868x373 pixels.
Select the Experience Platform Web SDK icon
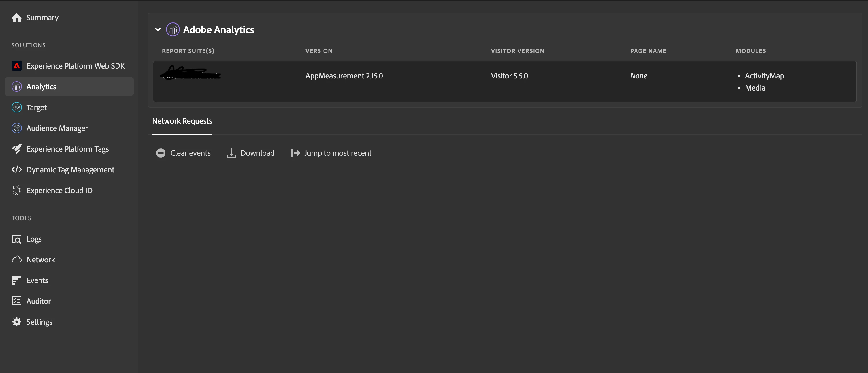(x=16, y=66)
